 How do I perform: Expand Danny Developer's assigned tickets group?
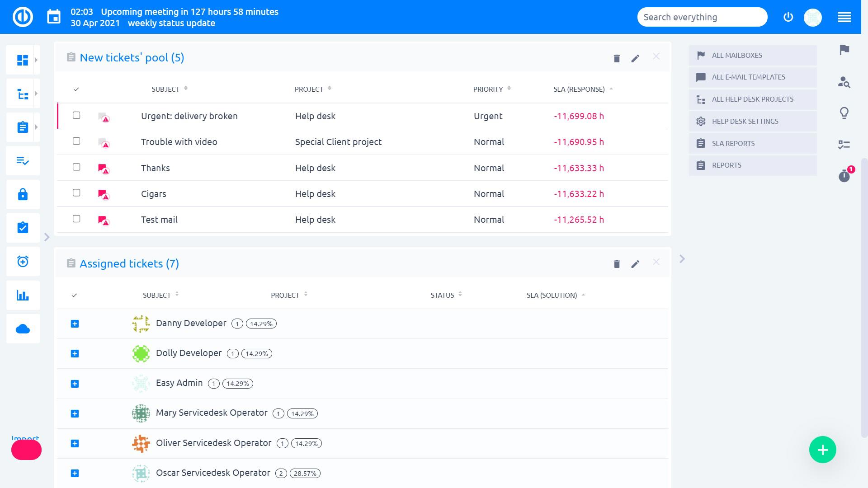pyautogui.click(x=75, y=324)
